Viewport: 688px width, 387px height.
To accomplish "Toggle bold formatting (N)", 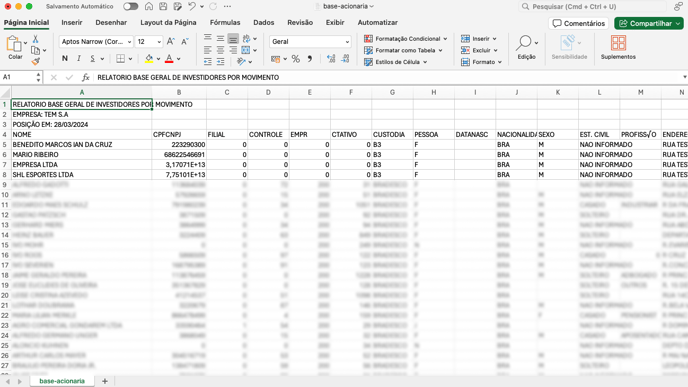I will pyautogui.click(x=65, y=58).
